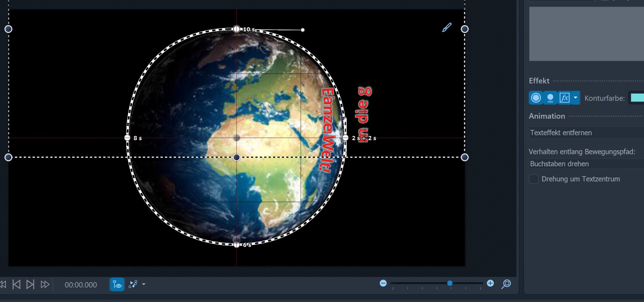The height and width of the screenshot is (302, 644).
Task: Click the zoom-to-fit magnifier icon
Action: tap(506, 284)
